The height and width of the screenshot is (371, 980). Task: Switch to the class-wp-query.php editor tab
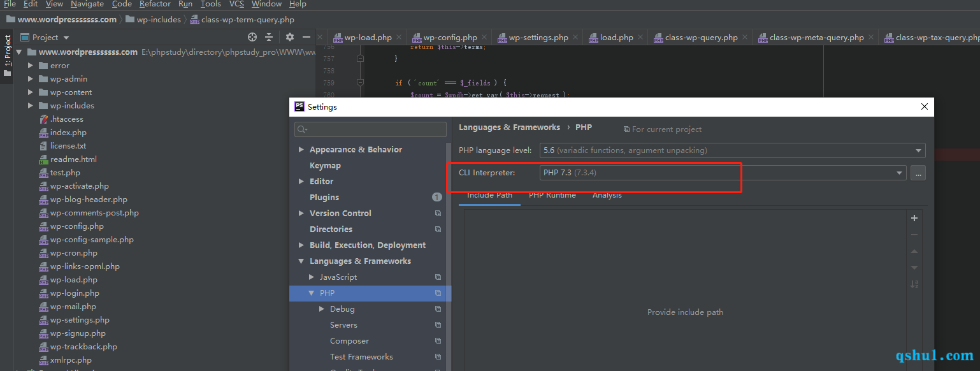[702, 38]
